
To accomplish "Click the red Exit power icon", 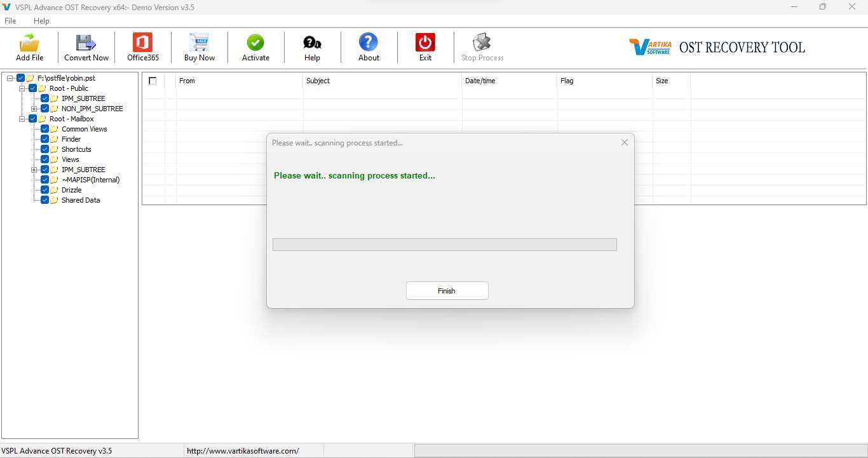I will coord(425,43).
